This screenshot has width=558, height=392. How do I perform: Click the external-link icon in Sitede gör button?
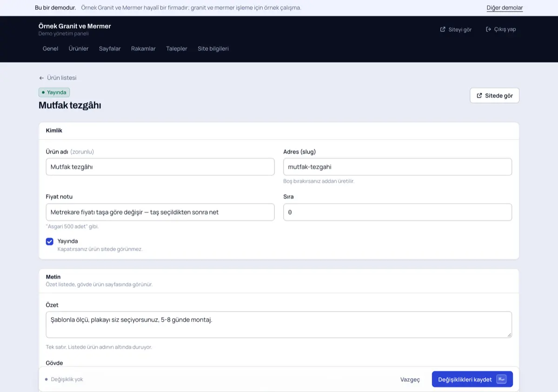[479, 95]
